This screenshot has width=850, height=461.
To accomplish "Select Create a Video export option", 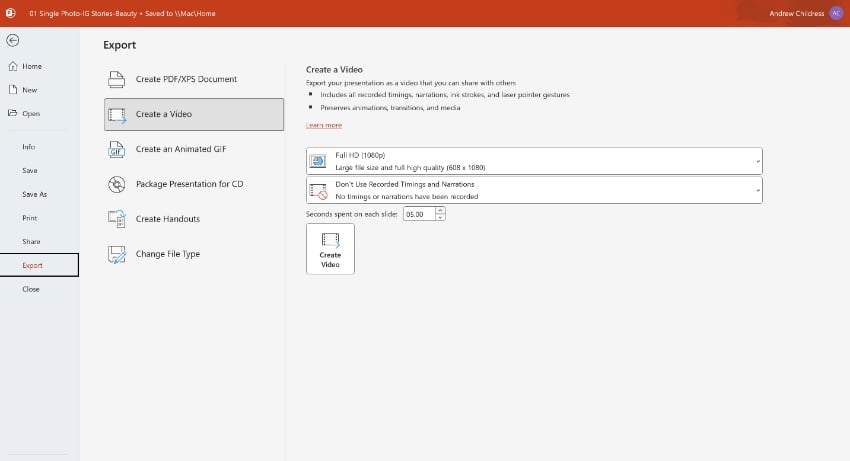I will (x=194, y=114).
